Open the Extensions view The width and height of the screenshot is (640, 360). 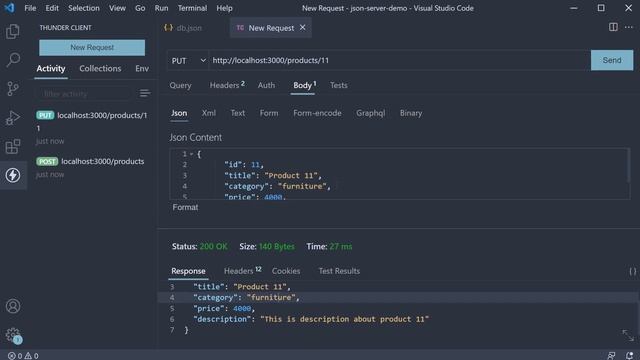[13, 147]
